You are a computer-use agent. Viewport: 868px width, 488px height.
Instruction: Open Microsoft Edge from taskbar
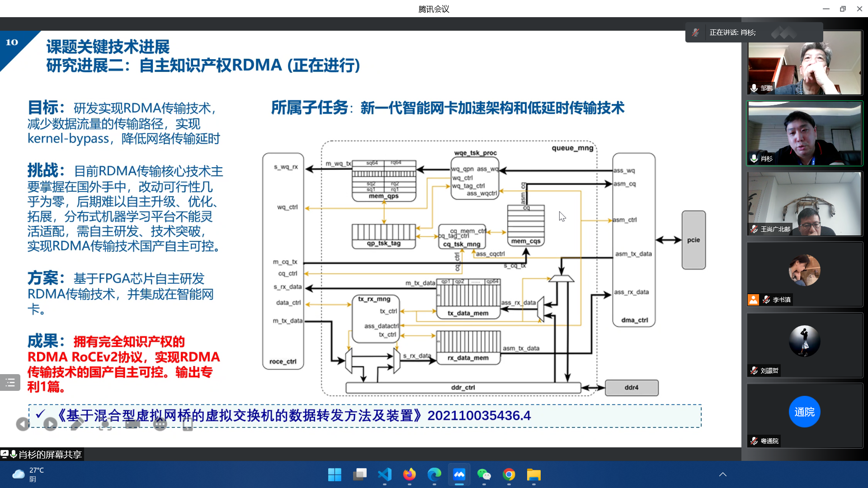[434, 474]
